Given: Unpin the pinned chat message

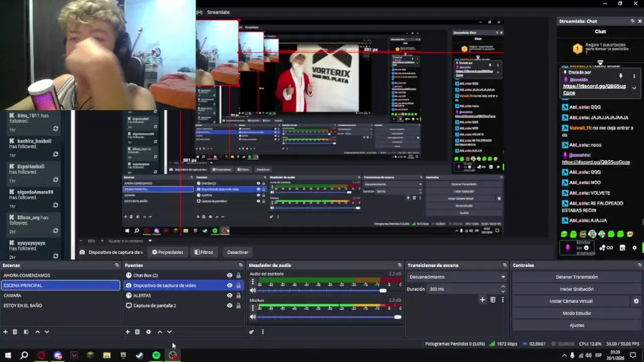Looking at the screenshot, I should coord(621,76).
